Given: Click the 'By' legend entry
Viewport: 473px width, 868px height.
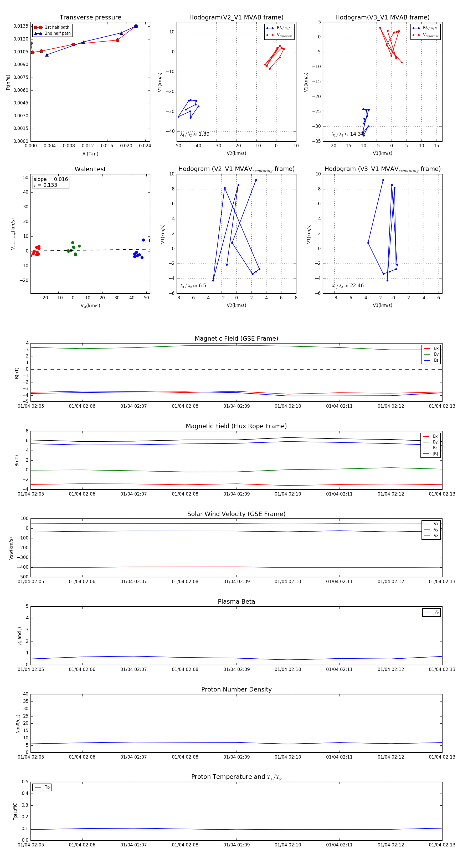Looking at the screenshot, I should pyautogui.click(x=431, y=354).
